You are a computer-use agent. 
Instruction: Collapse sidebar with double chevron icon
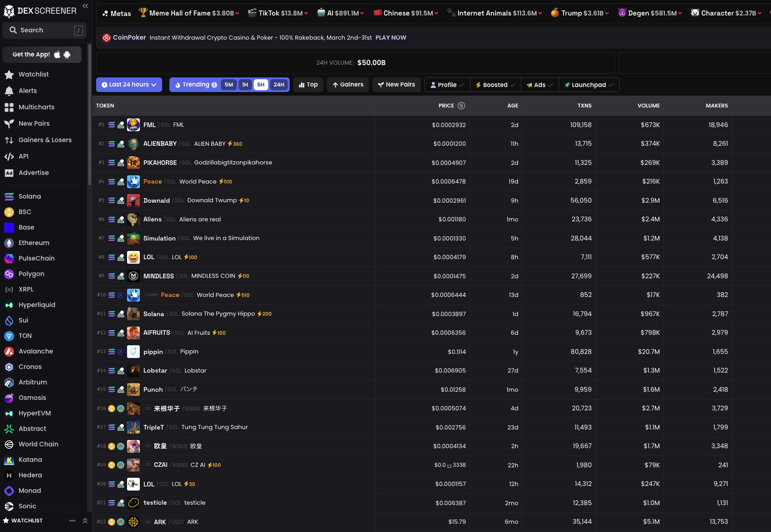click(x=85, y=6)
